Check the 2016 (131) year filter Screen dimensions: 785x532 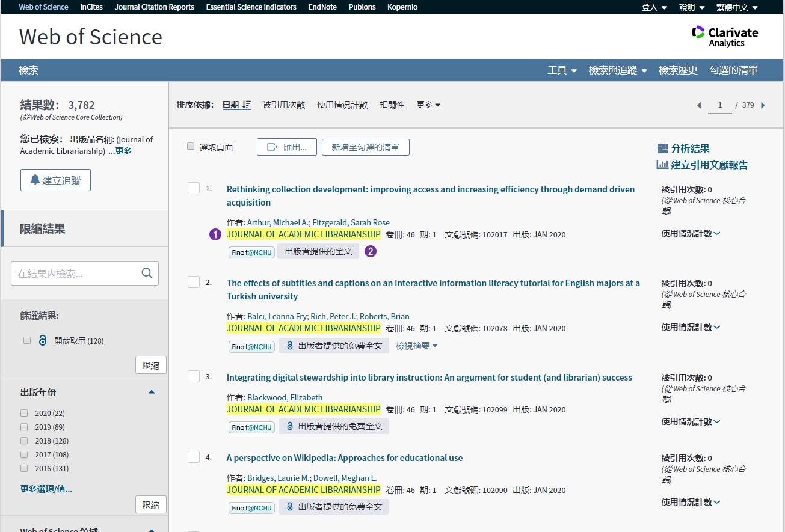point(24,468)
